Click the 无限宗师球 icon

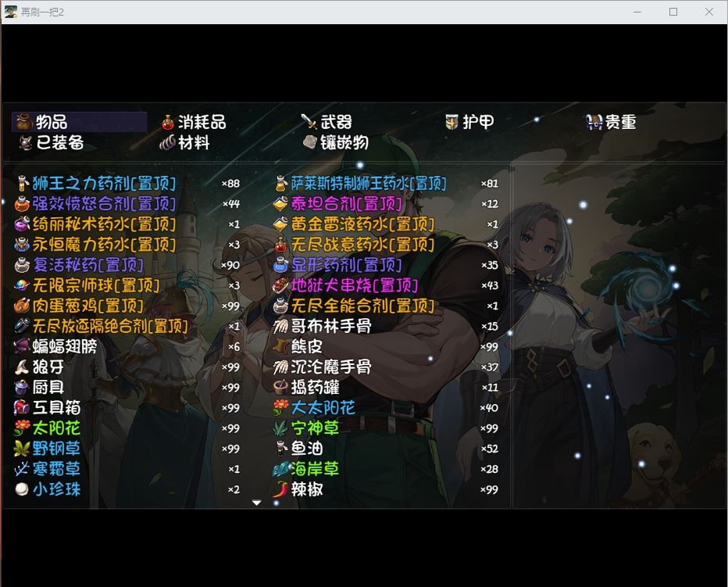point(22,285)
